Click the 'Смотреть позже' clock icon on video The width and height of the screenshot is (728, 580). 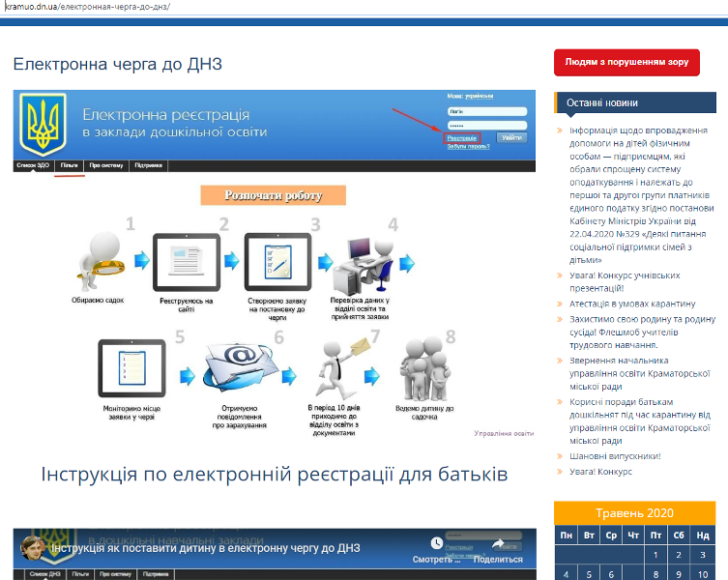[438, 542]
